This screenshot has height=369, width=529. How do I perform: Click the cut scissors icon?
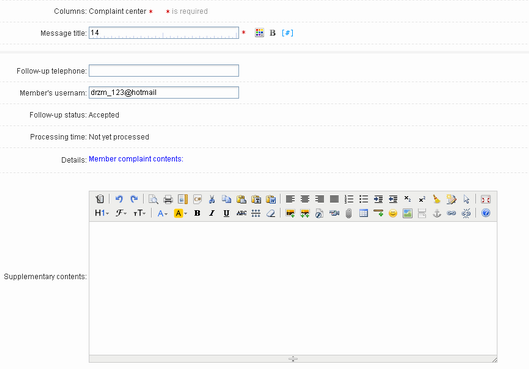click(x=212, y=199)
